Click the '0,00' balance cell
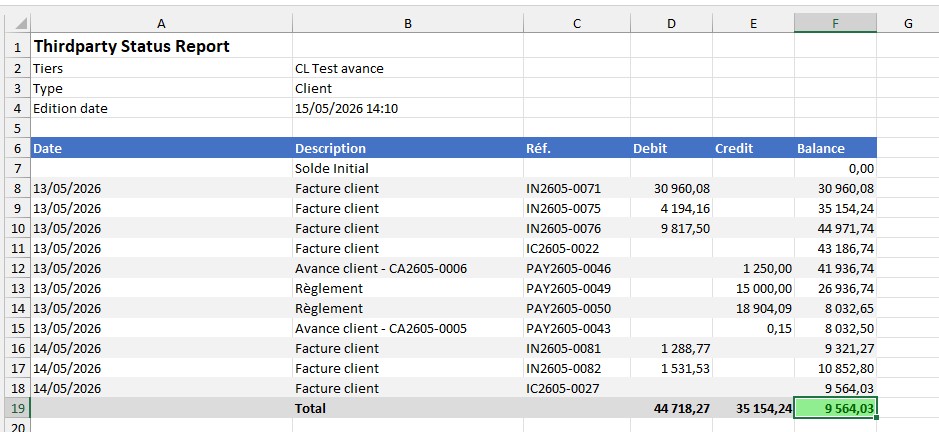The height and width of the screenshot is (432, 939). pos(835,168)
